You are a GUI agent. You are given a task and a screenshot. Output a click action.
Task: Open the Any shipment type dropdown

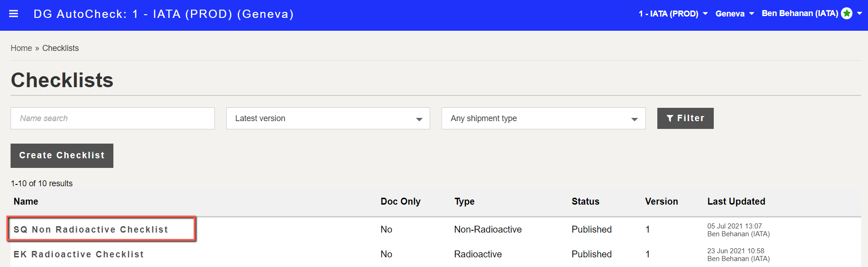(543, 118)
